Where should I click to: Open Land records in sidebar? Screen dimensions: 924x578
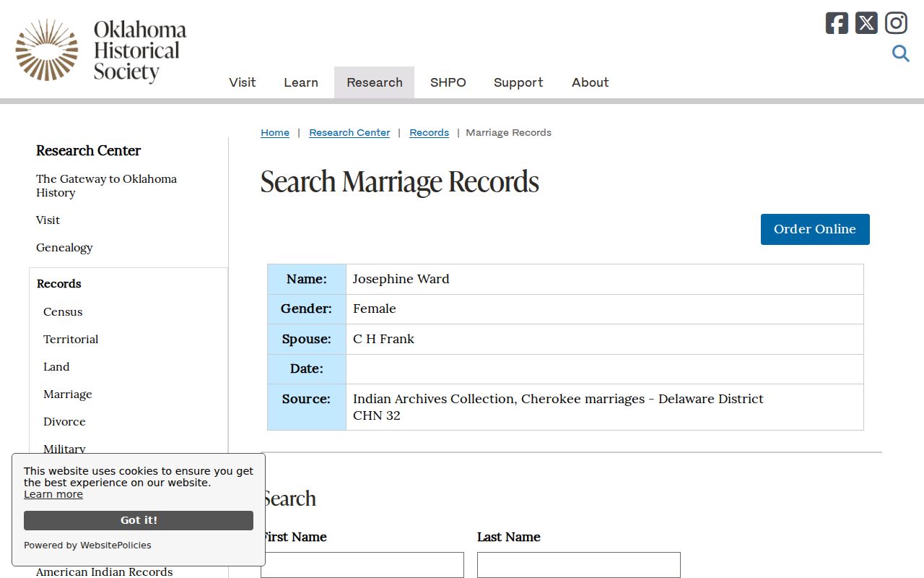pos(56,366)
